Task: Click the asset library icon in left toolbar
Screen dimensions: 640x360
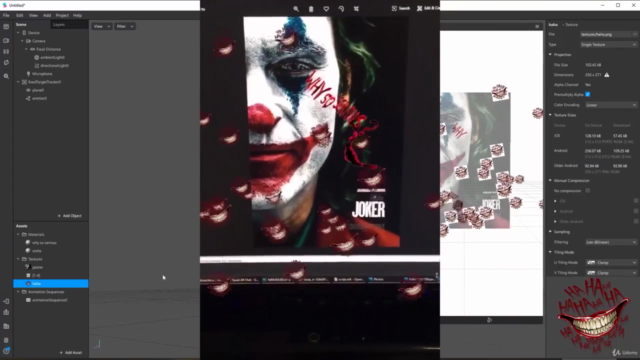Action: 6,327
